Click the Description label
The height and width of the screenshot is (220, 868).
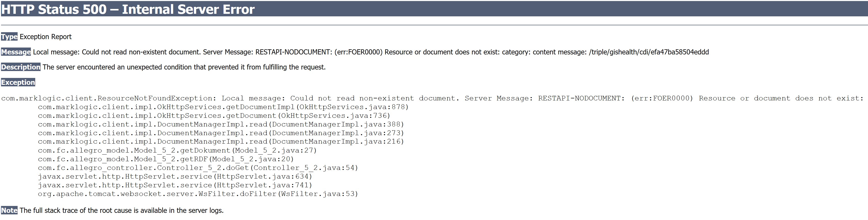pos(21,67)
